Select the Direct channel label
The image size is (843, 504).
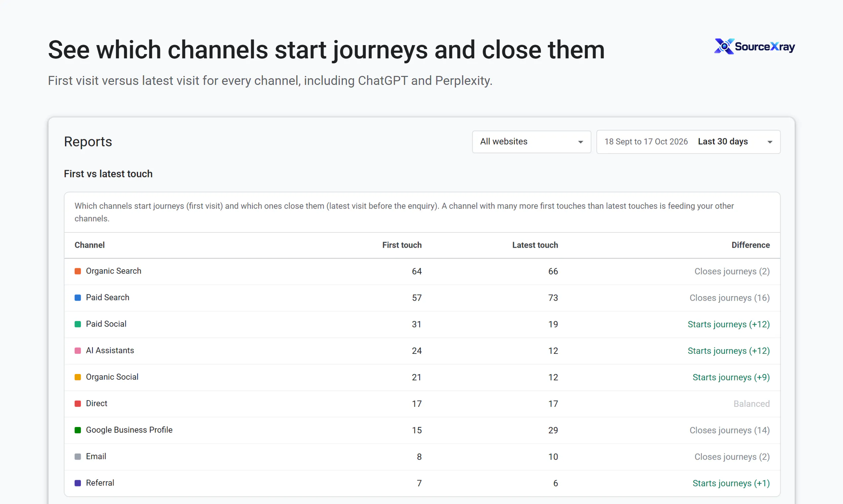[x=97, y=404]
